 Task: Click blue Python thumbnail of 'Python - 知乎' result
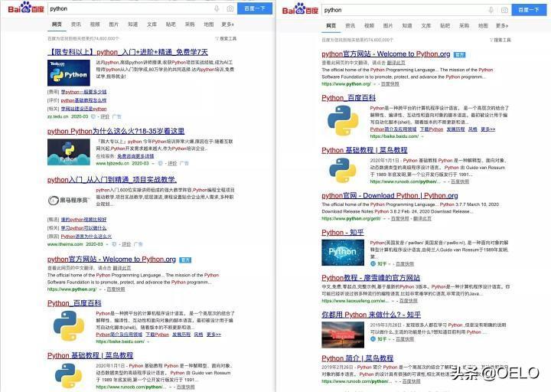point(343,252)
